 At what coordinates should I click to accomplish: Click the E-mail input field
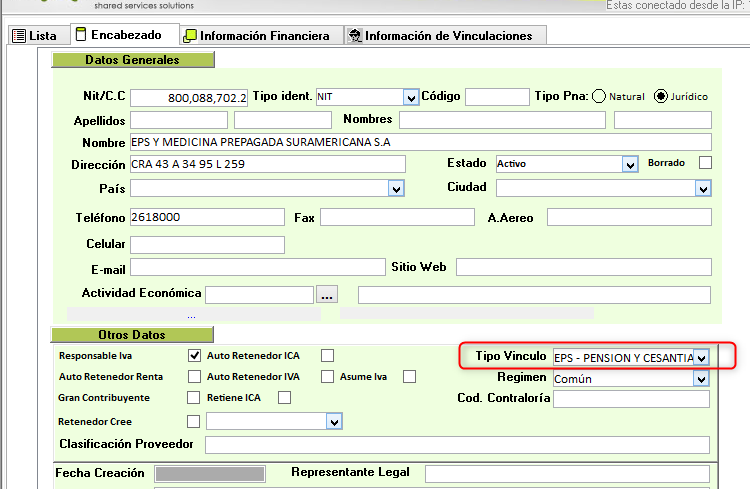[x=257, y=267]
